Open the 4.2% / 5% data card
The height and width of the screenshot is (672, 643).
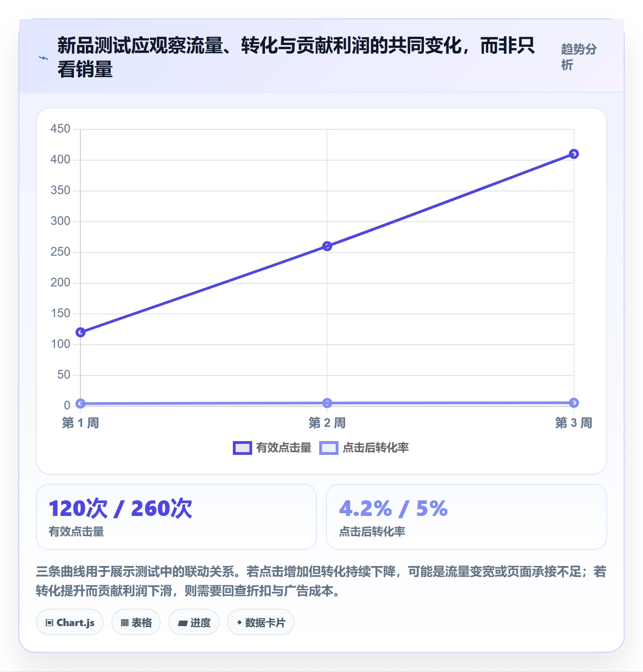point(467,517)
